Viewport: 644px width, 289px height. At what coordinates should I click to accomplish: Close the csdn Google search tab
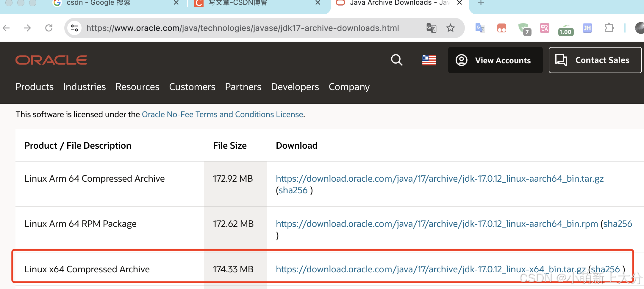click(176, 3)
